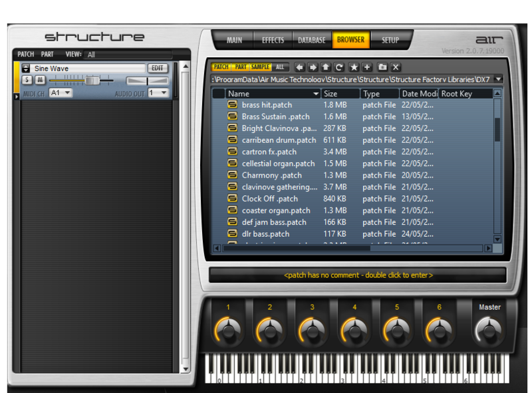
Task: Click the patch icon beside clavinove gathering
Action: click(232, 187)
